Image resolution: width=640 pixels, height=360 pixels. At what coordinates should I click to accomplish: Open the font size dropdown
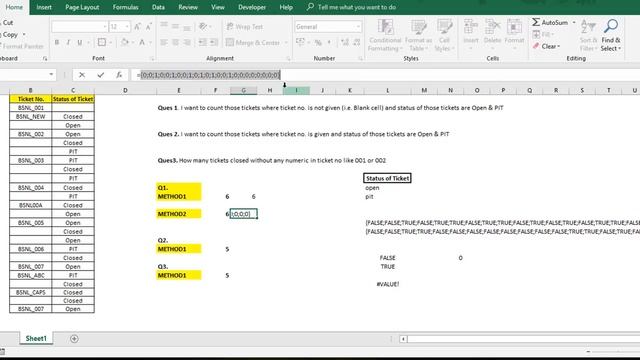click(127, 27)
